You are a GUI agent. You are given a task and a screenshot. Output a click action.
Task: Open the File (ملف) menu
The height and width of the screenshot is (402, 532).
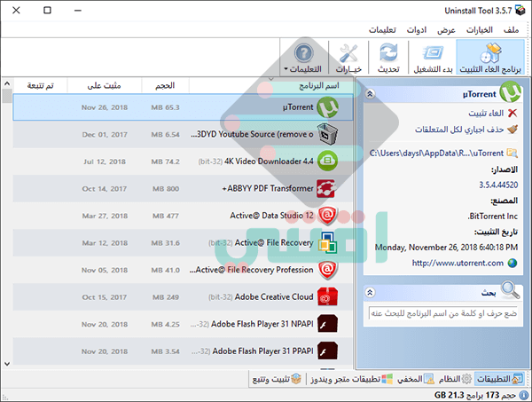click(511, 30)
